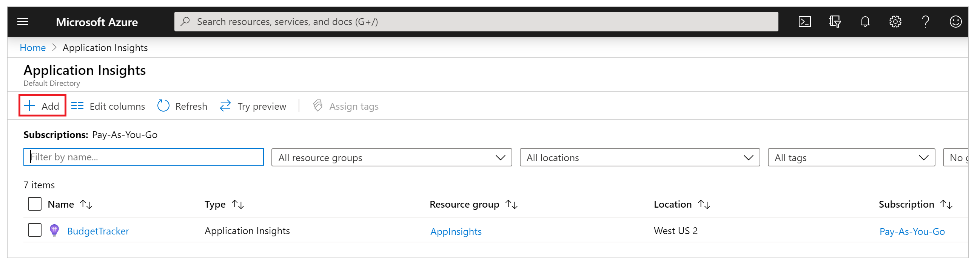
Task: Sort by Location column arrows
Action: 704,205
